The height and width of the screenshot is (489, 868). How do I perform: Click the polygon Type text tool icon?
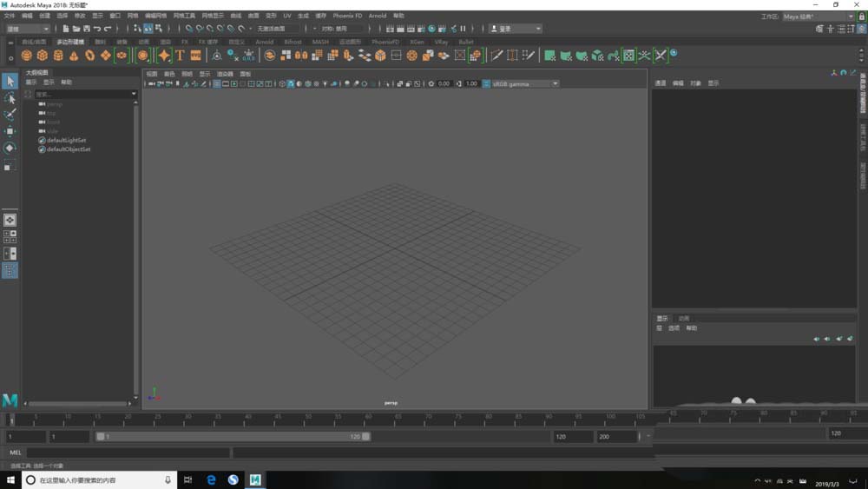pyautogui.click(x=180, y=56)
